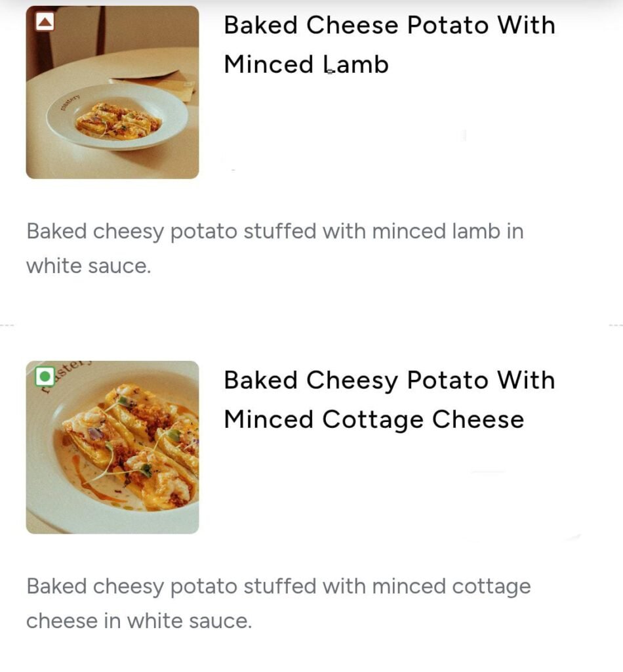Select the Baked Cheese Potato With Minced Lamb title
This screenshot has width=623, height=672.
click(x=389, y=45)
